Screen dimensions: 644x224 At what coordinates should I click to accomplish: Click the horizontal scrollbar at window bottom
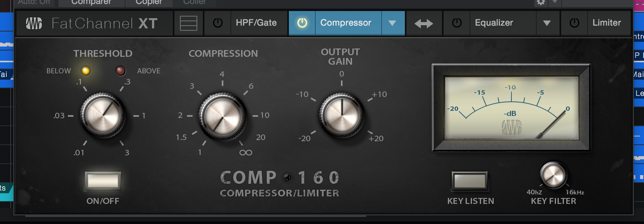pos(196,216)
